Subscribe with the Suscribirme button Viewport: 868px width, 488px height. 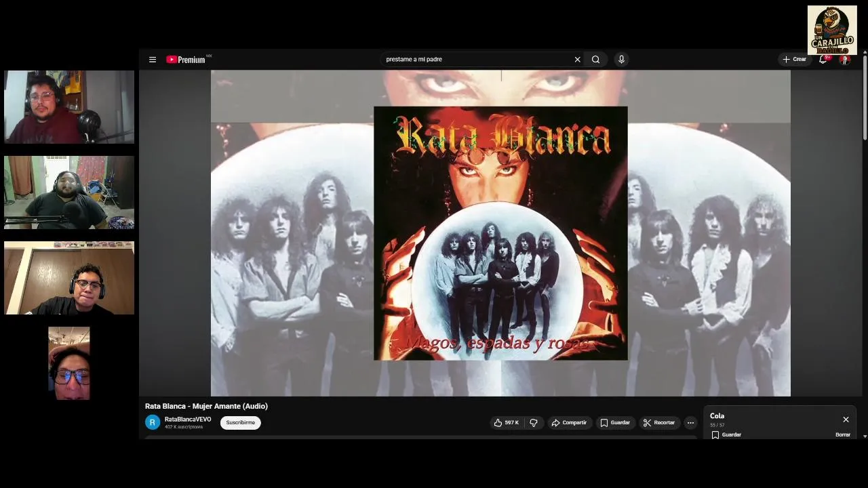pos(241,423)
